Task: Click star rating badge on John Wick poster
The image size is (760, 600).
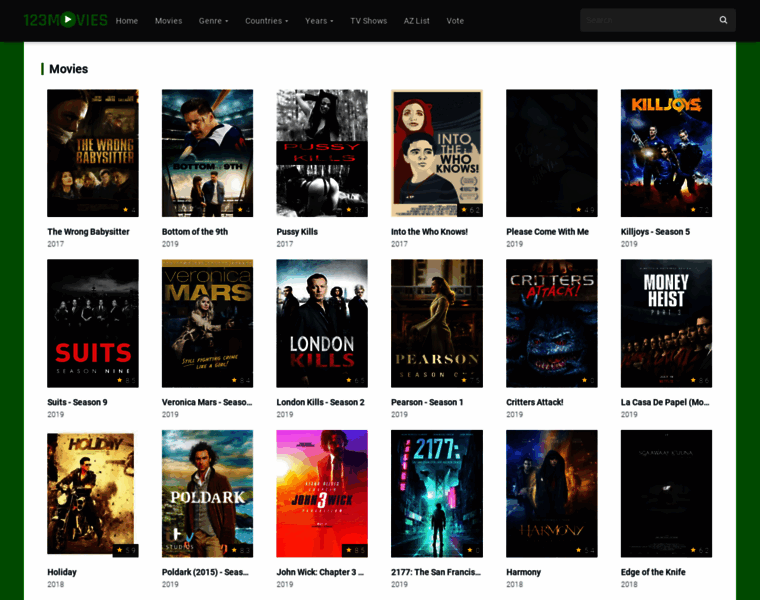Action: 355,551
